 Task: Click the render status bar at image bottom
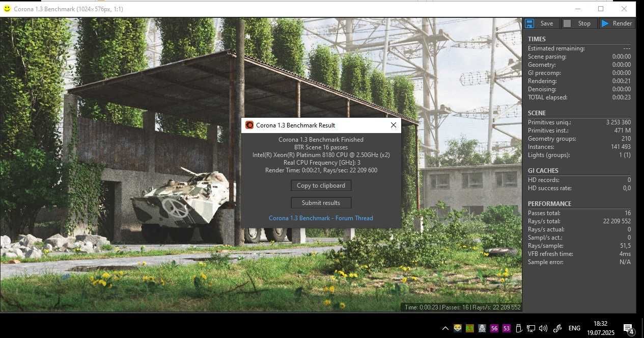462,307
